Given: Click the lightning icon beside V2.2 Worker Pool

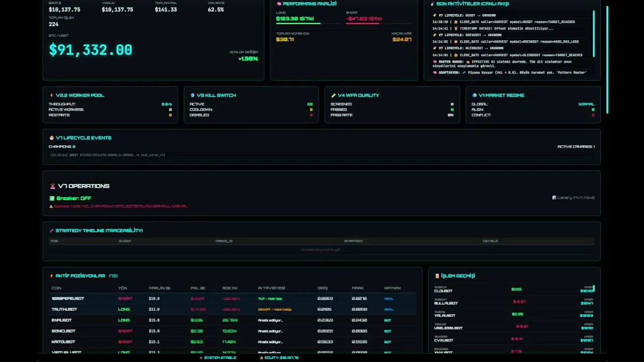Looking at the screenshot, I should [51, 96].
